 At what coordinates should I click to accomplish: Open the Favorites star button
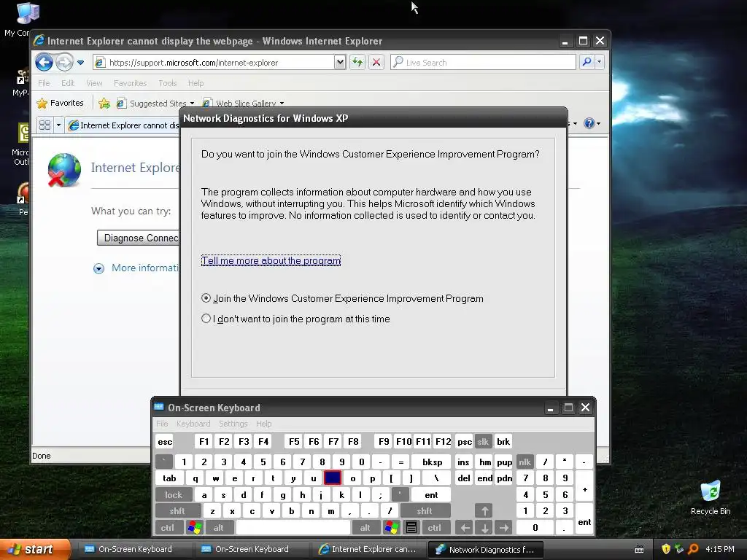pos(60,103)
